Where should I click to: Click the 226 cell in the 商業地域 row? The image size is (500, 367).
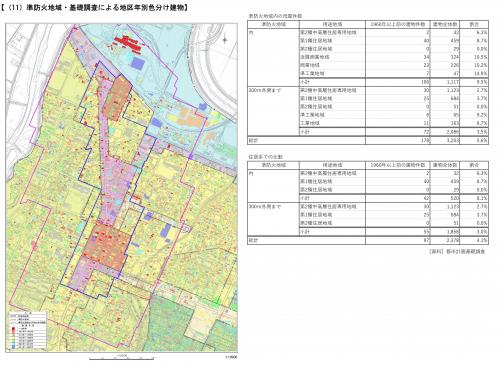point(454,65)
